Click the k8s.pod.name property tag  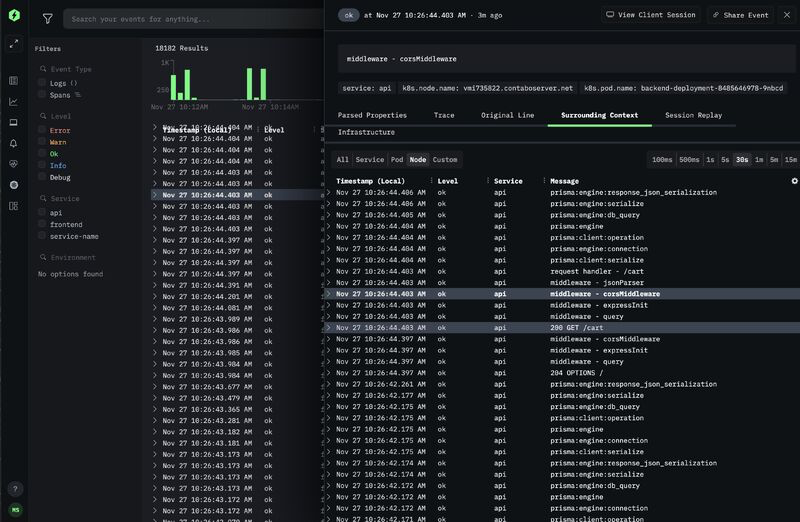tap(683, 88)
